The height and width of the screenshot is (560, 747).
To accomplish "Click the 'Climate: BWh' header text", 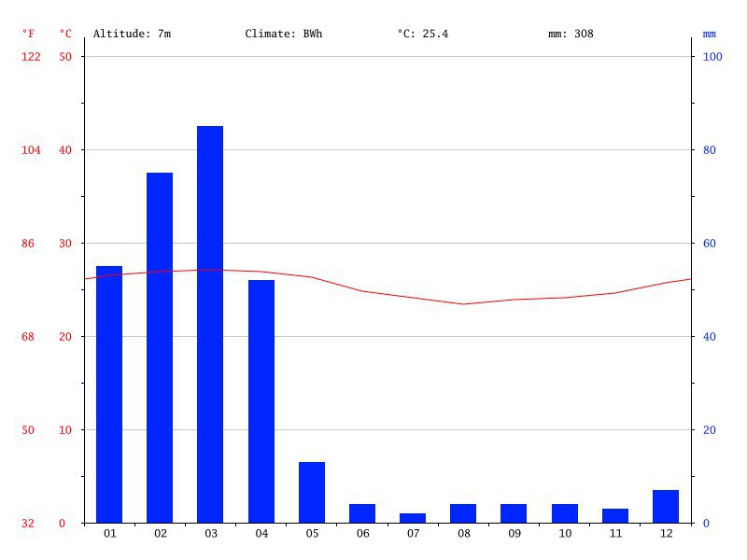I will coord(284,34).
